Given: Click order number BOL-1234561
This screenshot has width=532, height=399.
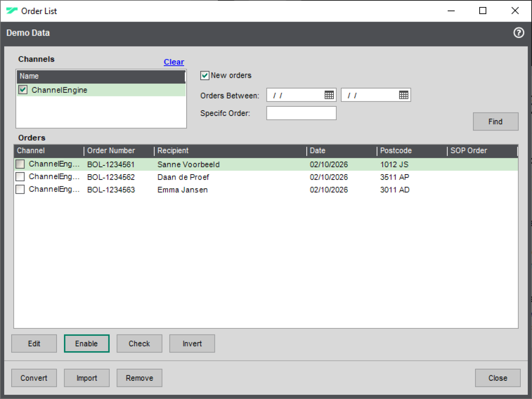Looking at the screenshot, I should click(x=111, y=165).
